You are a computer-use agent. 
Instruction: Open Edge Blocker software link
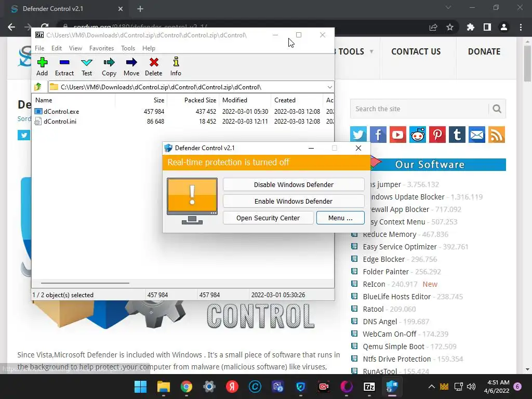pos(384,259)
